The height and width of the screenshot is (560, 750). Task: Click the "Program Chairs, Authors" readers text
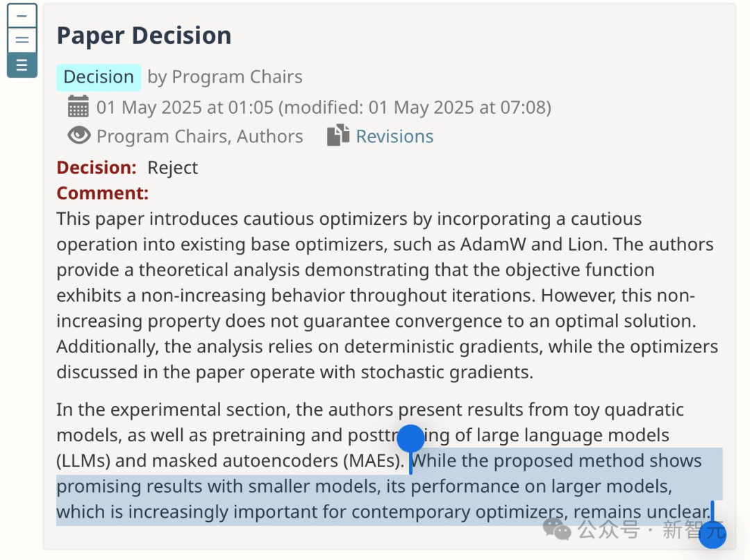tap(200, 137)
